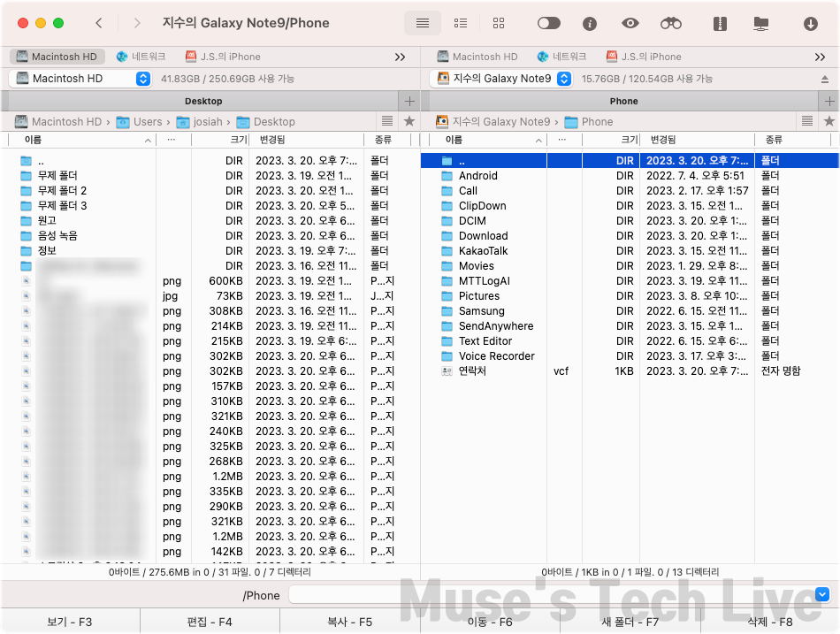
Task: Go to Users in left breadcrumb path
Action: click(x=140, y=122)
